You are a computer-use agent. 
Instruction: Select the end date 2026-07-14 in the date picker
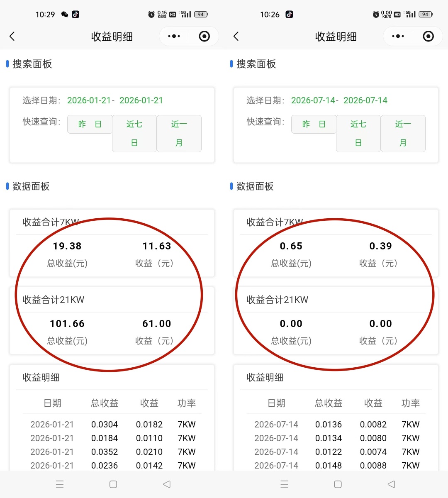(365, 100)
